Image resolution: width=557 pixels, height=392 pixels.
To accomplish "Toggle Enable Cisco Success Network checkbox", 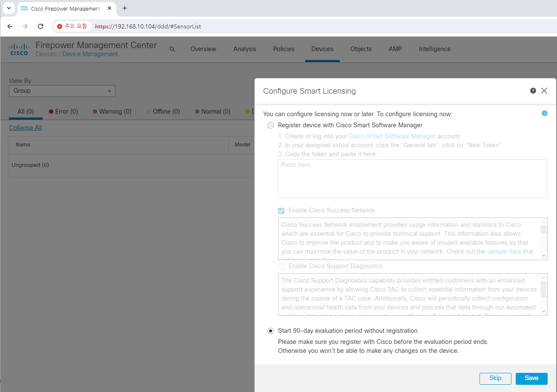I will pyautogui.click(x=281, y=211).
